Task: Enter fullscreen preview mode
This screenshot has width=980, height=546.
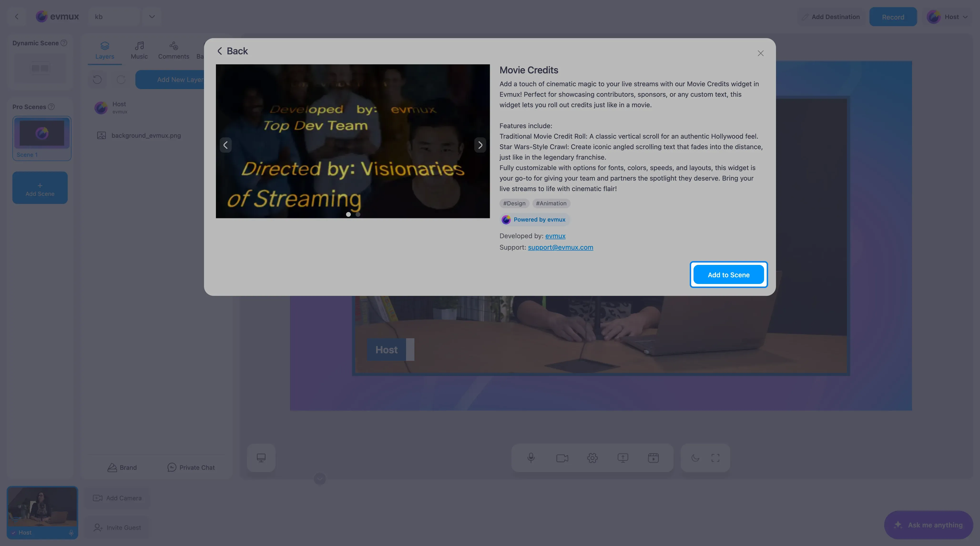Action: 715,458
